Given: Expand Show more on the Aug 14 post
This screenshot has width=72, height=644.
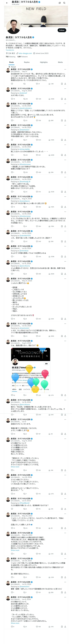Looking at the screenshot, I should [x=15, y=467].
